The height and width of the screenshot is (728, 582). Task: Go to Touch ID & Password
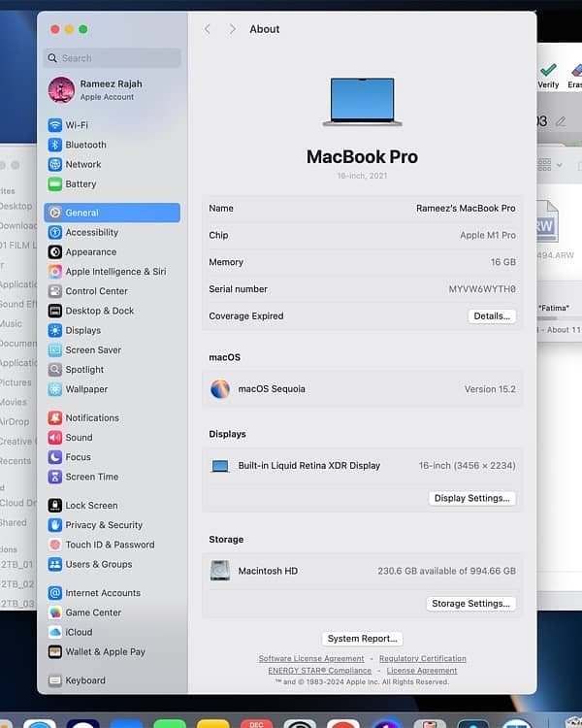[109, 545]
